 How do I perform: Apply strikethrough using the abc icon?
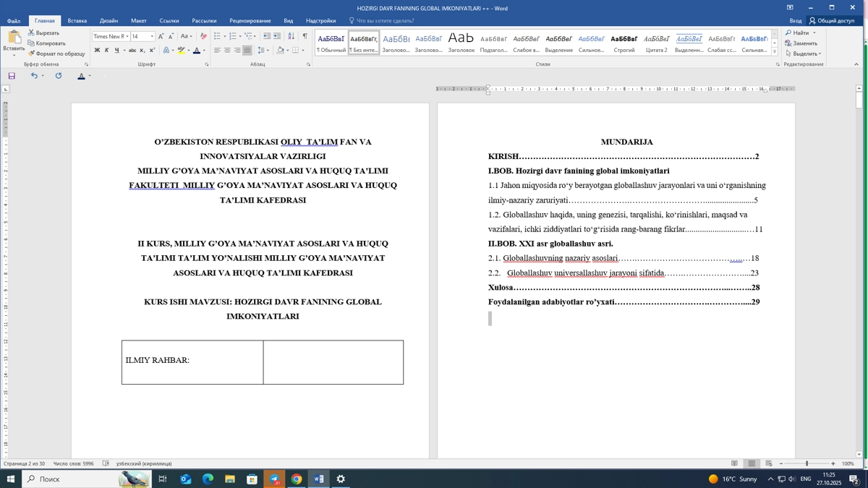[x=132, y=50]
